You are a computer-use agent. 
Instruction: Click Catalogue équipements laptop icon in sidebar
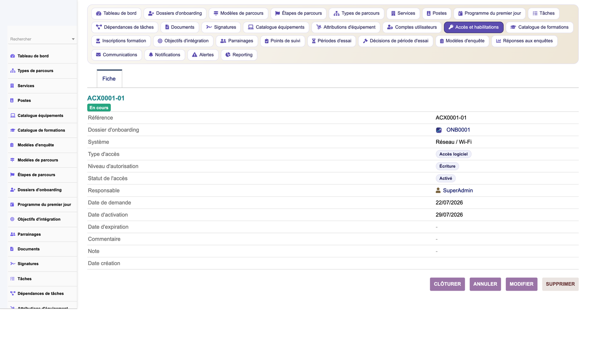point(13,116)
